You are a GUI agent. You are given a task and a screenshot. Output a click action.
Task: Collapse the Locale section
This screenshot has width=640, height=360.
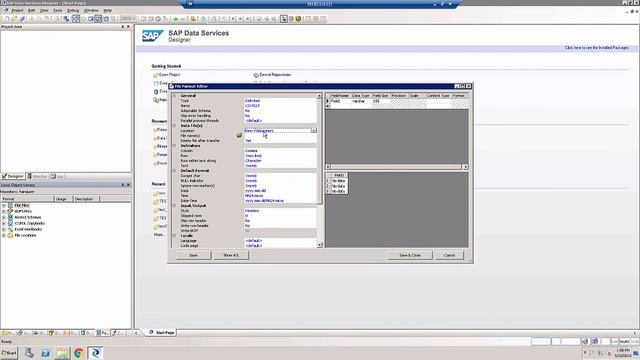pos(174,236)
